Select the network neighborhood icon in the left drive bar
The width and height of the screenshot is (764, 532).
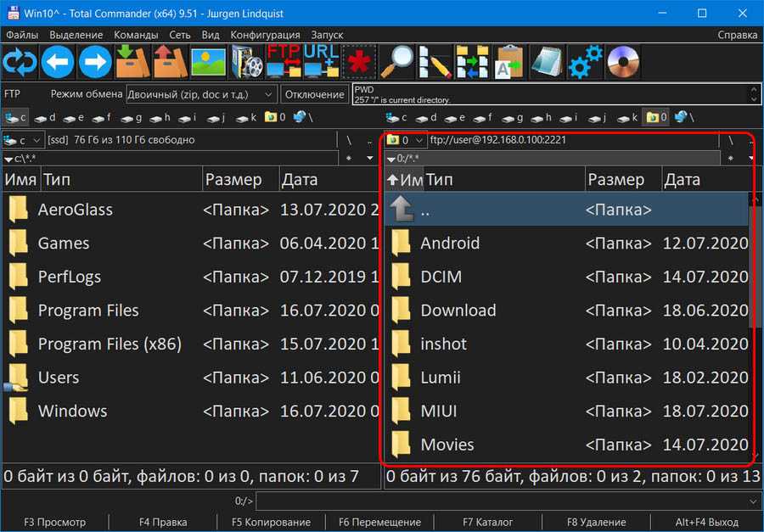click(x=302, y=117)
